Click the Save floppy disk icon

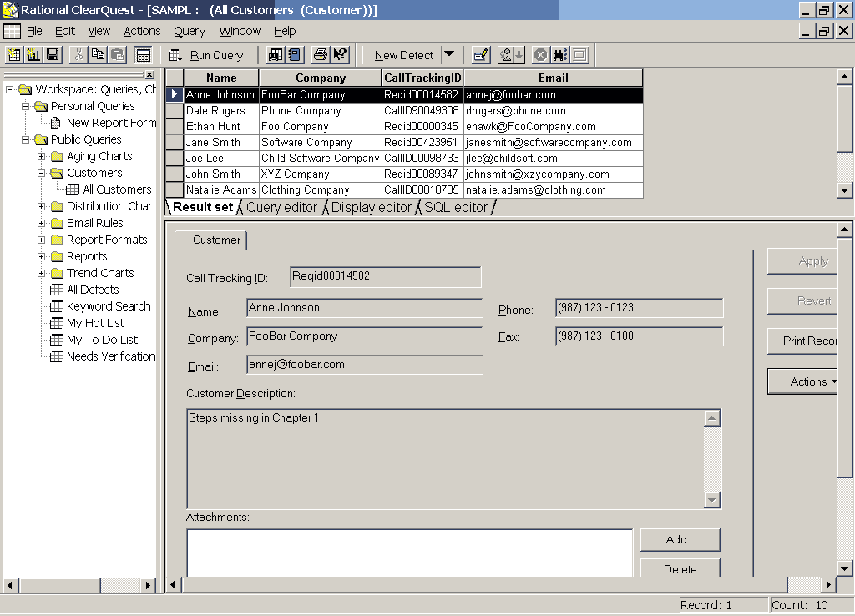pos(53,54)
